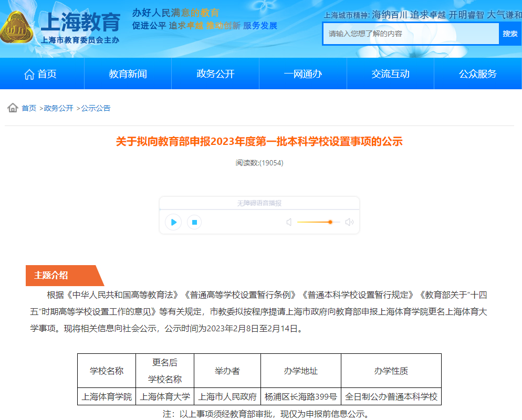Open the 一网通办 menu
Screen dimensions: 522x420
302,73
